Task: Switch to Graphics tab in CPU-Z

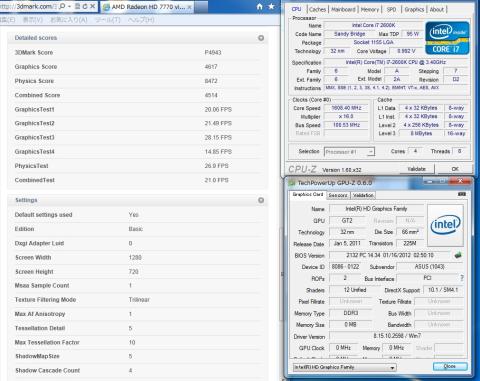Action: point(414,9)
